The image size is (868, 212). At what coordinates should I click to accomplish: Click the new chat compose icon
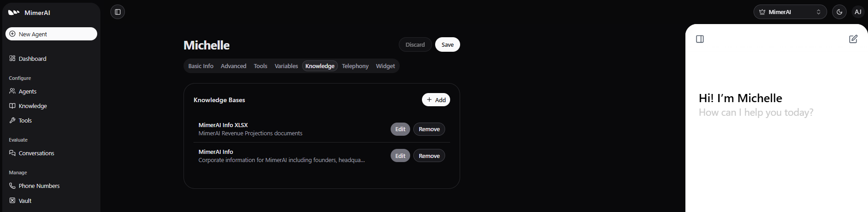click(x=853, y=39)
